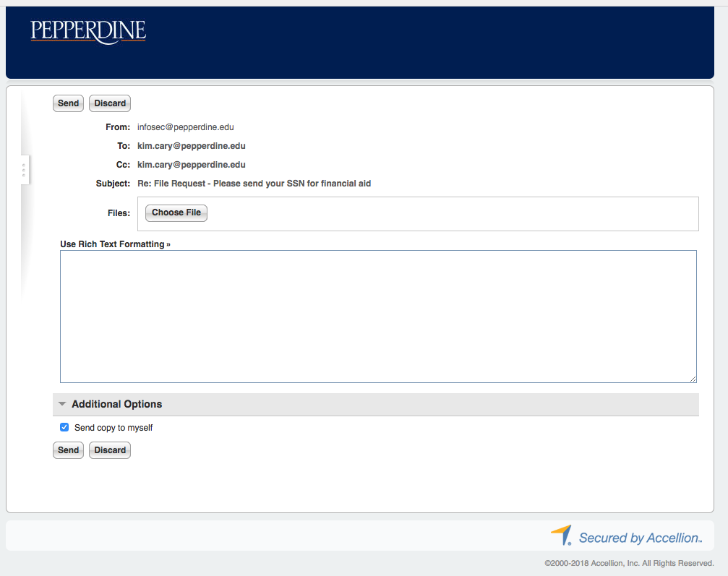Click the three-dot side panel handle
The image size is (728, 576).
(24, 170)
